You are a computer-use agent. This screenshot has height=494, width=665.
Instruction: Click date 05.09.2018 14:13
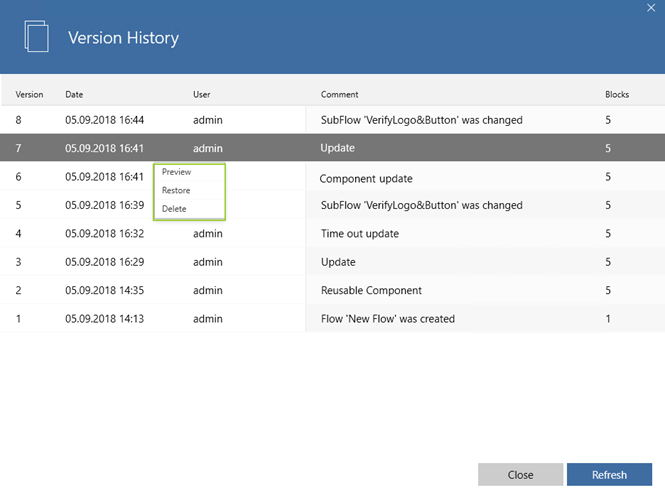point(104,319)
